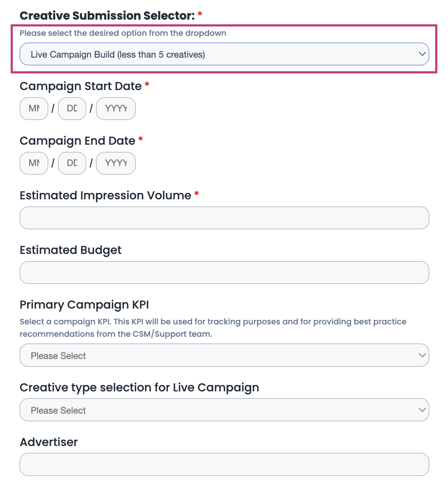448x490 pixels.
Task: Click the Campaign Start Date label
Action: click(x=81, y=86)
